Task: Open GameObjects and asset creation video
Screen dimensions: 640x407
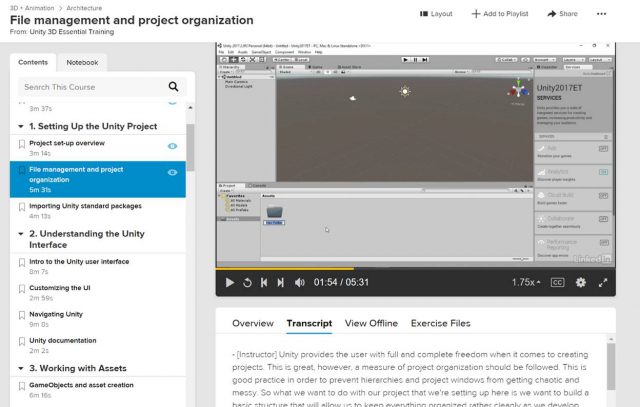Action: point(81,385)
